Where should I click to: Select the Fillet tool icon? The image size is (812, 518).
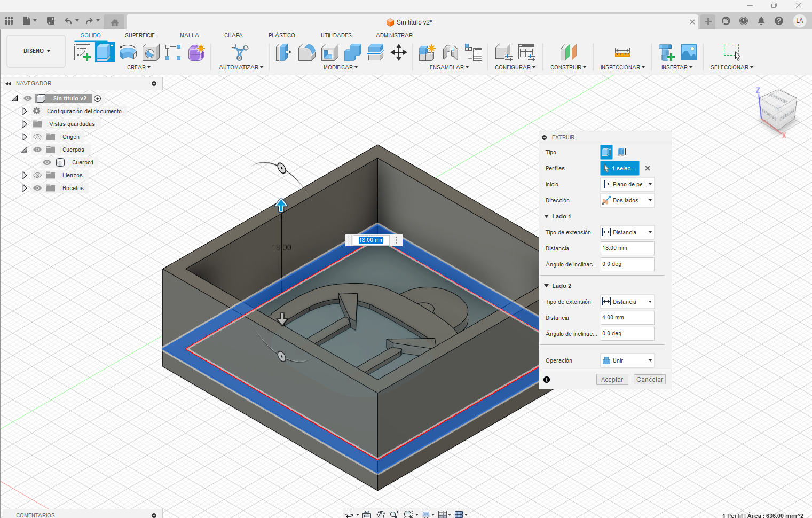306,52
